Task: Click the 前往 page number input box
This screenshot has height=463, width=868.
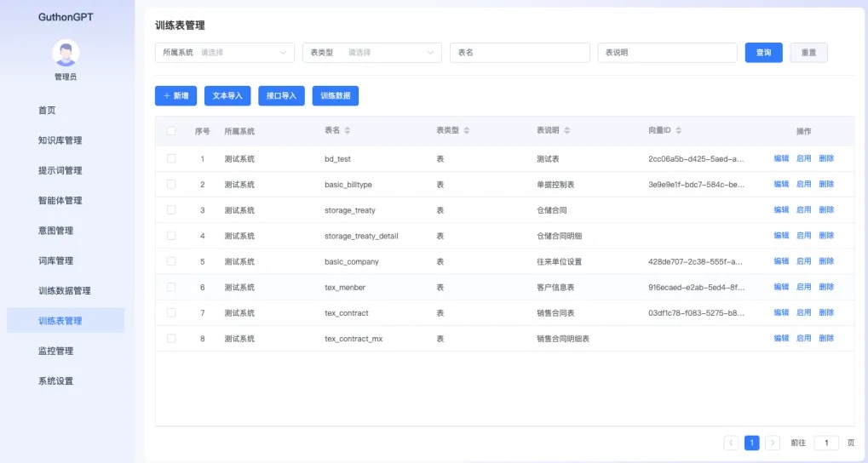Action: (x=826, y=443)
